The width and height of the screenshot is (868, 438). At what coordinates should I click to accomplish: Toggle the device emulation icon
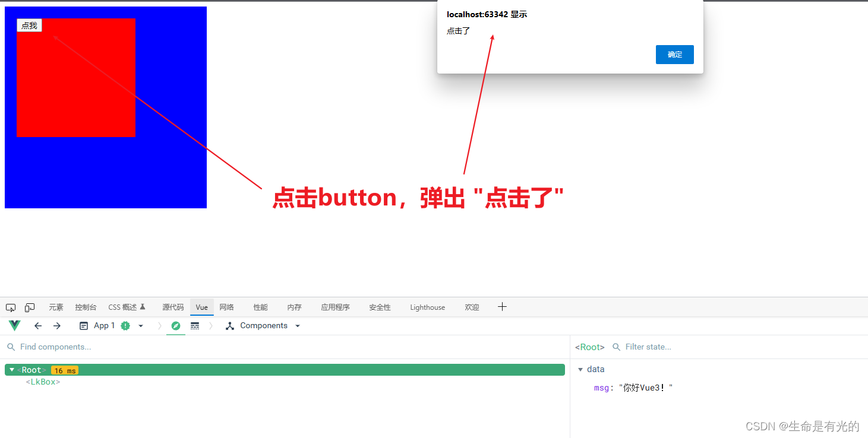click(30, 307)
